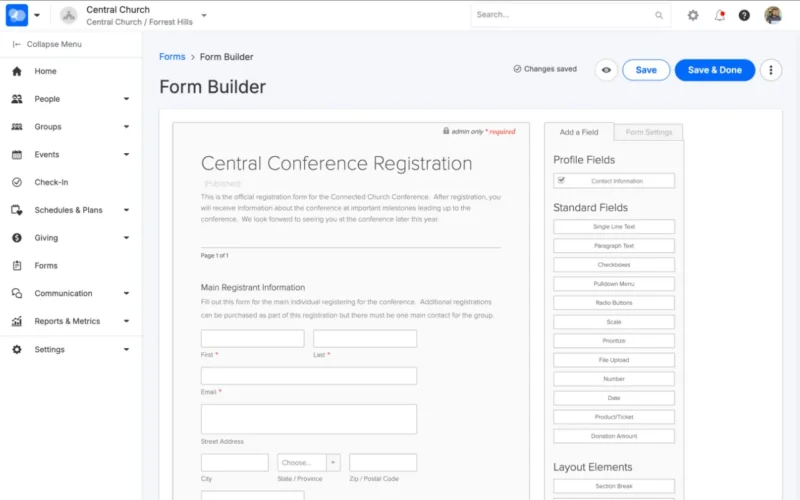The image size is (800, 500).
Task: Switch to the Add a Field tab
Action: pyautogui.click(x=579, y=132)
